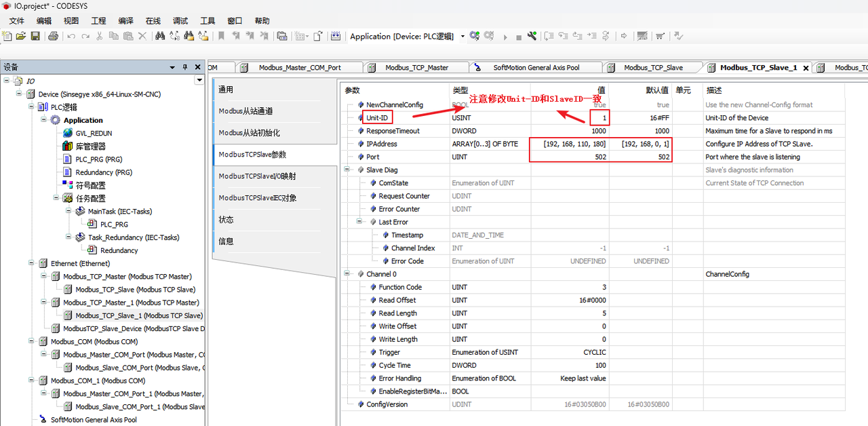Click the wrench icon with the green dot

click(x=532, y=36)
